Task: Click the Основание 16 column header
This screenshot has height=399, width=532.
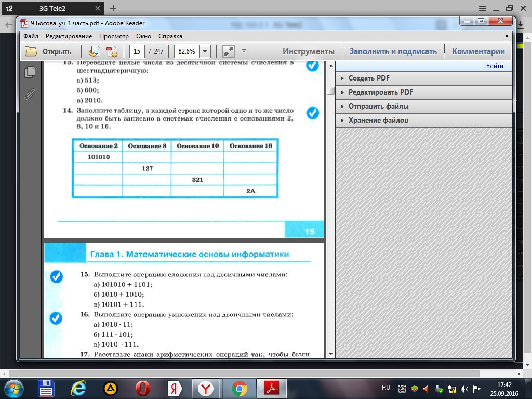Action: [251, 146]
